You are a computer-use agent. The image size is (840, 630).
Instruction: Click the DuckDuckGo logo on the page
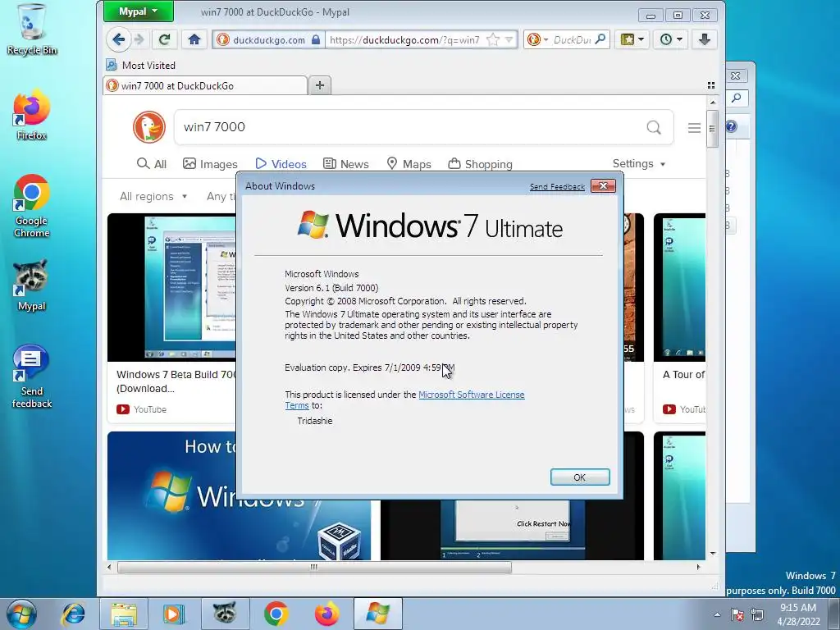coord(149,127)
